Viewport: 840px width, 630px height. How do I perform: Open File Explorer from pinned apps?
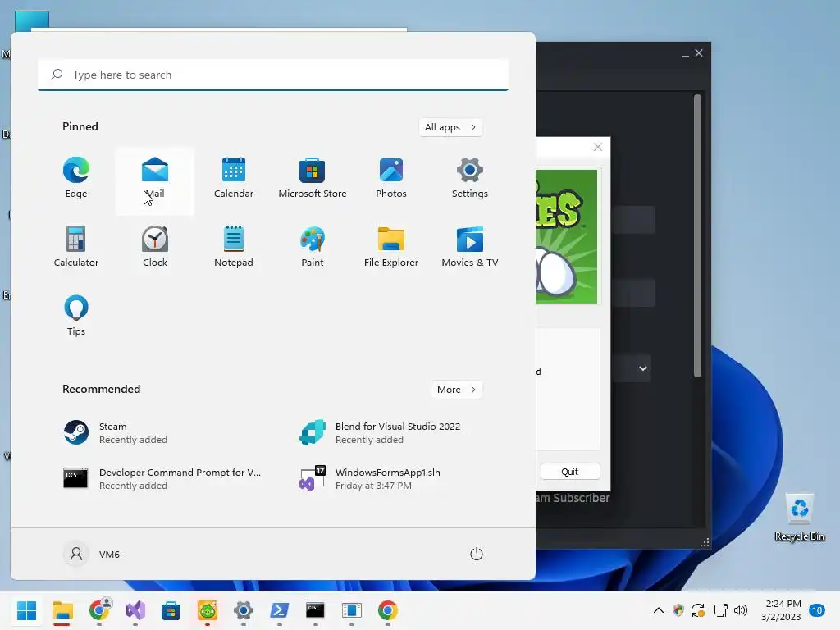391,247
